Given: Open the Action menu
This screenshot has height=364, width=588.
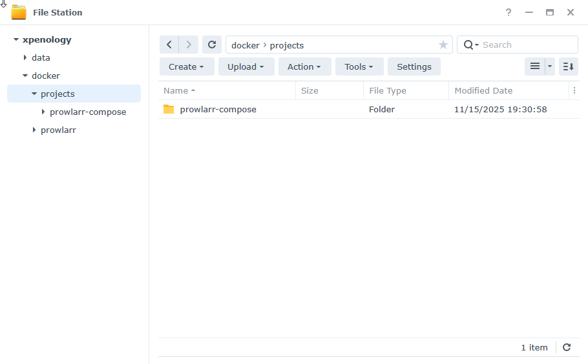Looking at the screenshot, I should pos(304,66).
